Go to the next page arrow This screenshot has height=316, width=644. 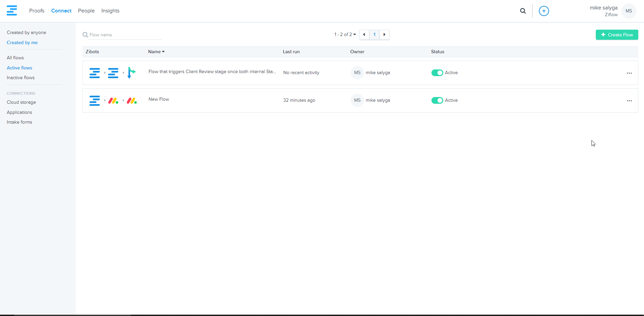pyautogui.click(x=384, y=35)
